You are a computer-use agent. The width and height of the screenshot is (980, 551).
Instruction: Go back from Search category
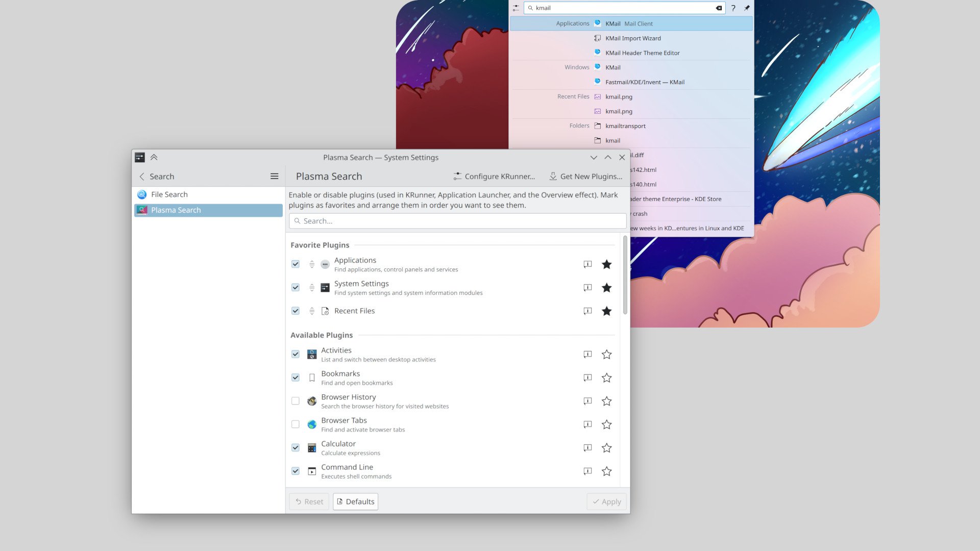point(142,177)
